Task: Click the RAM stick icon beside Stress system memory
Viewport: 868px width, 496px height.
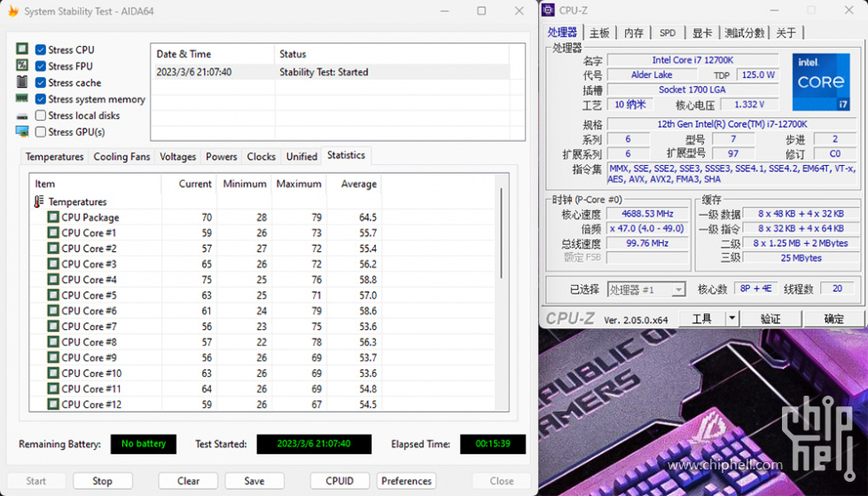Action: (22, 98)
